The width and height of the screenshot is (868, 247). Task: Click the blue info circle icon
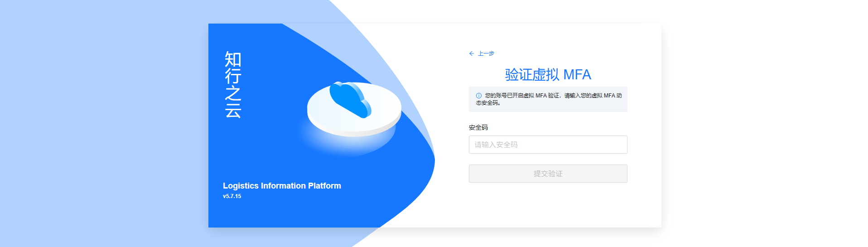[479, 96]
